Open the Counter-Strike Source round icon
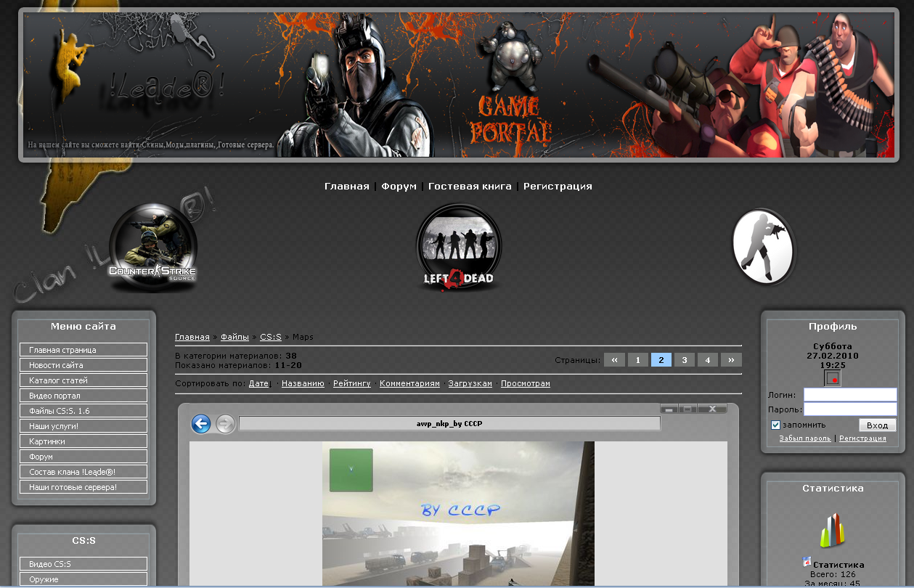This screenshot has width=914, height=588. tap(152, 247)
